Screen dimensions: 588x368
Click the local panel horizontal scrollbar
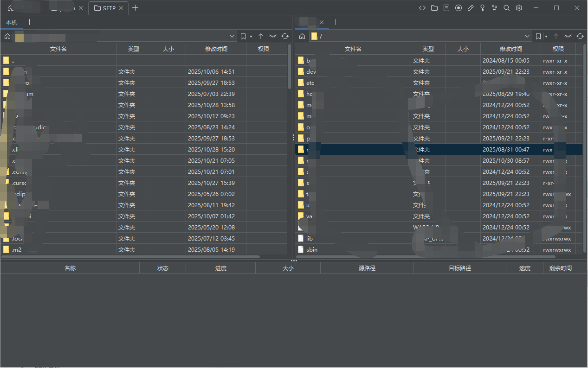(130, 256)
